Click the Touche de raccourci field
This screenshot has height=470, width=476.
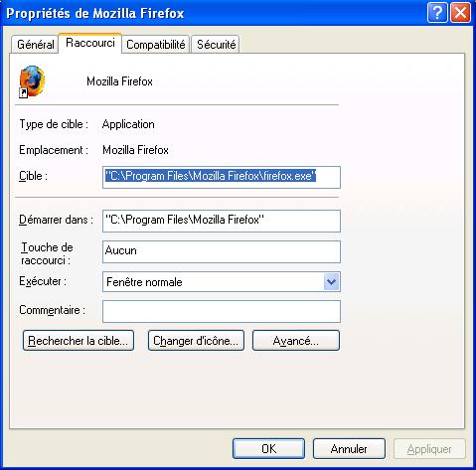[222, 251]
